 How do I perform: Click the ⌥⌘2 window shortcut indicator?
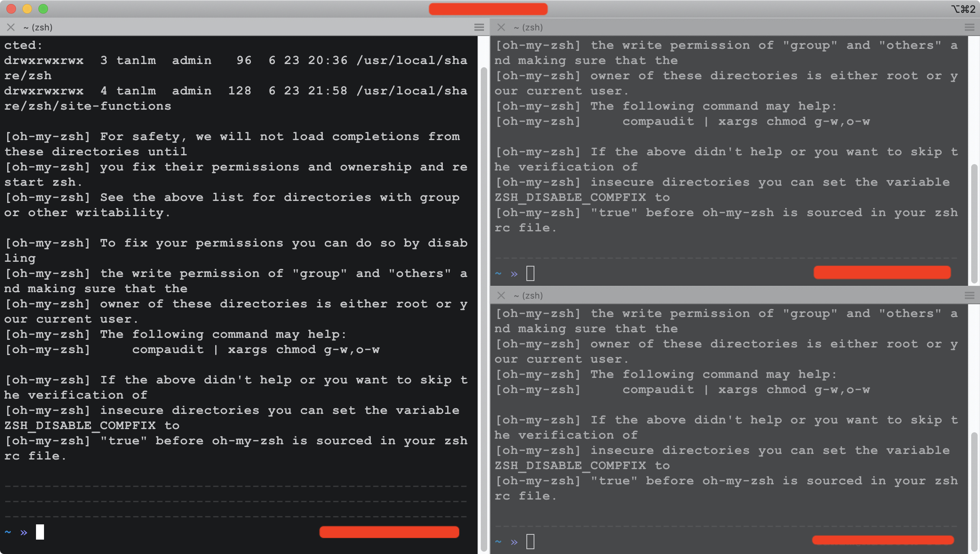click(963, 9)
